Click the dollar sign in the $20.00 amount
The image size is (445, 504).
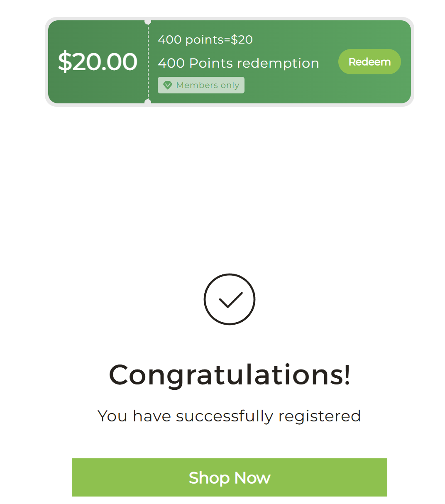tap(64, 62)
